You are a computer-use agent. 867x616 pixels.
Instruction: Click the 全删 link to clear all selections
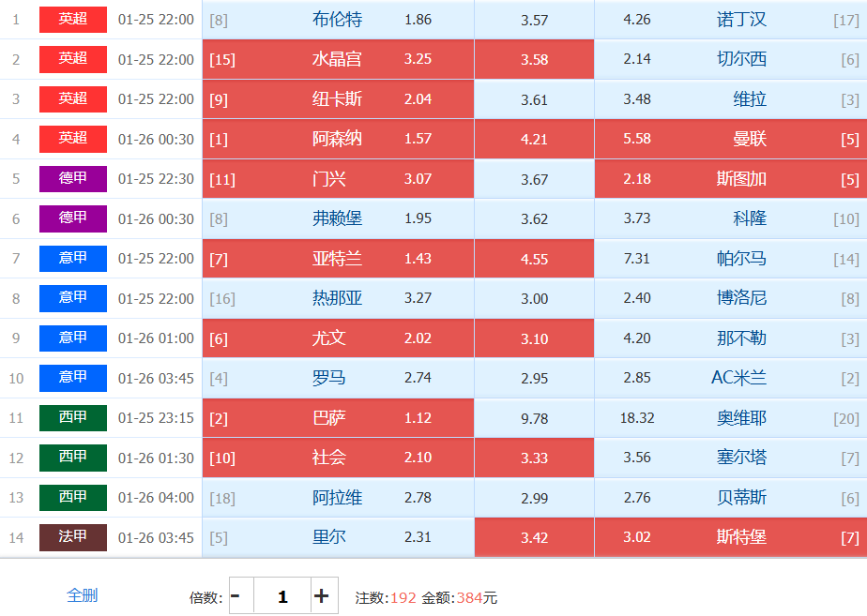point(82,594)
